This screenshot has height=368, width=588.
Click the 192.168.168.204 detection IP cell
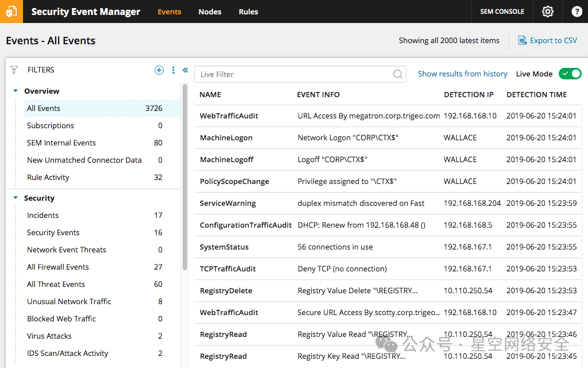click(472, 203)
